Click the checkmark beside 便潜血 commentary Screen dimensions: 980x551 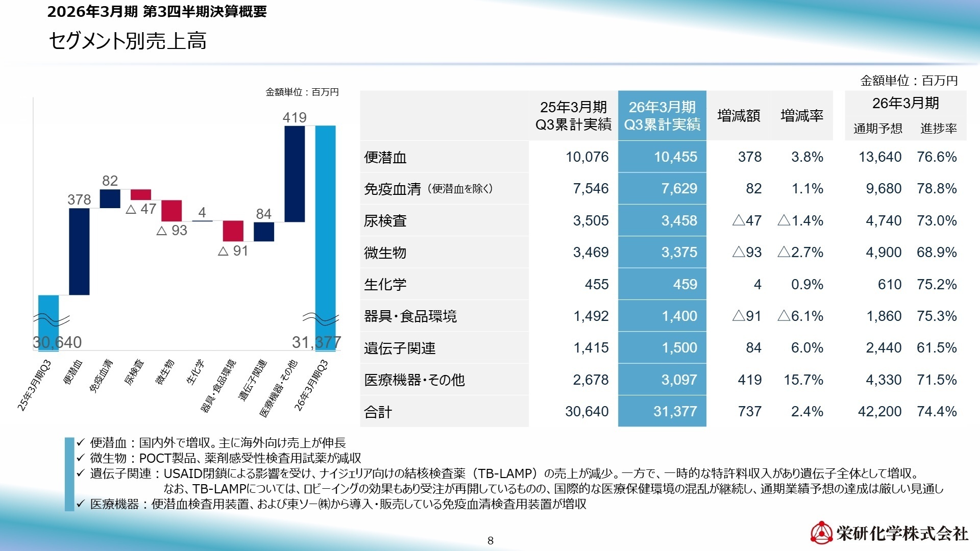point(80,443)
